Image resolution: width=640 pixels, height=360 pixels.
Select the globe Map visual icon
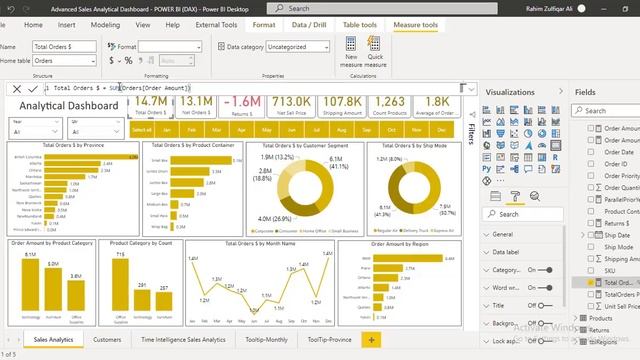pos(487,145)
